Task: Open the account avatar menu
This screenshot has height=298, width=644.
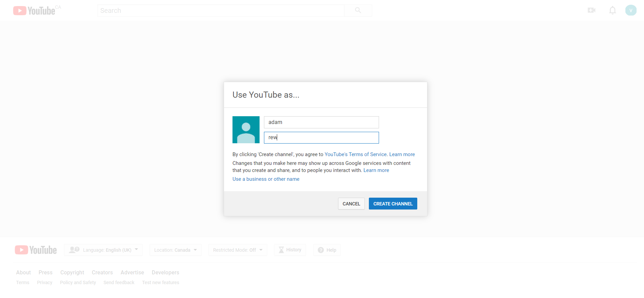Action: pyautogui.click(x=631, y=10)
